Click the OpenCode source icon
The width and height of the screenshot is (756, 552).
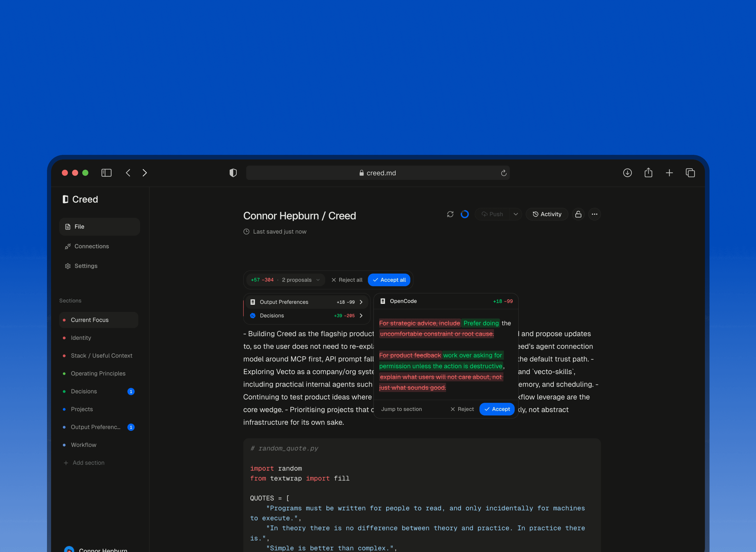pos(383,301)
